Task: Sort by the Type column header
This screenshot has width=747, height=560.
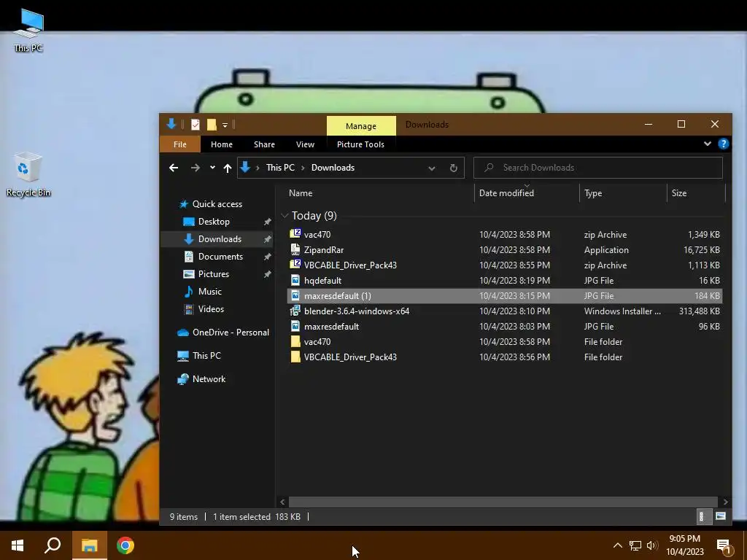Action: pyautogui.click(x=593, y=192)
